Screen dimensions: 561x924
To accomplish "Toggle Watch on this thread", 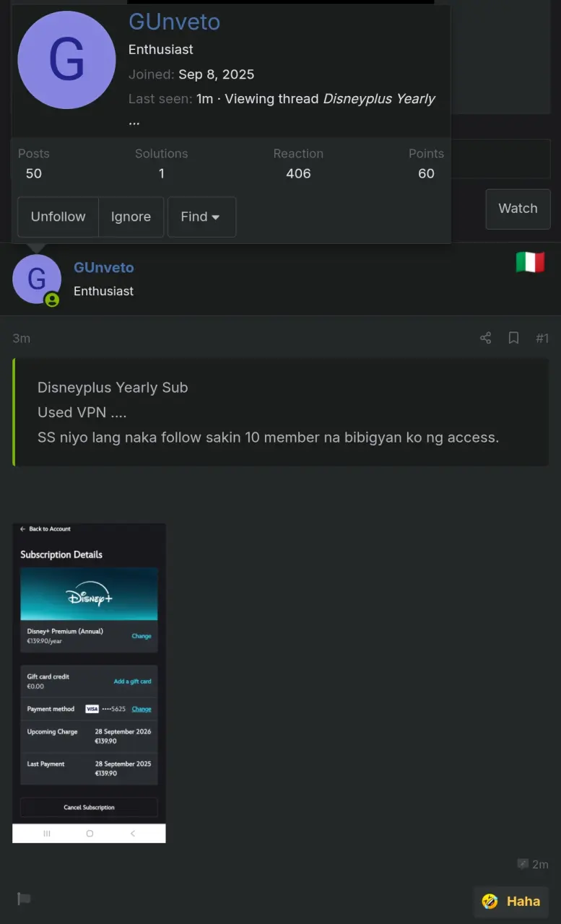I will (x=518, y=209).
